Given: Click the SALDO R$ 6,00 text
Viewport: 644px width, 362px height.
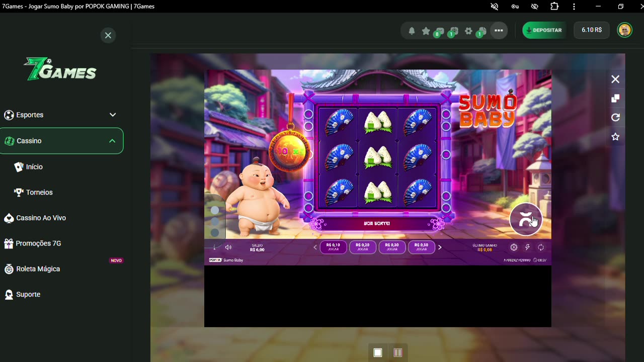Looking at the screenshot, I should pyautogui.click(x=257, y=247).
